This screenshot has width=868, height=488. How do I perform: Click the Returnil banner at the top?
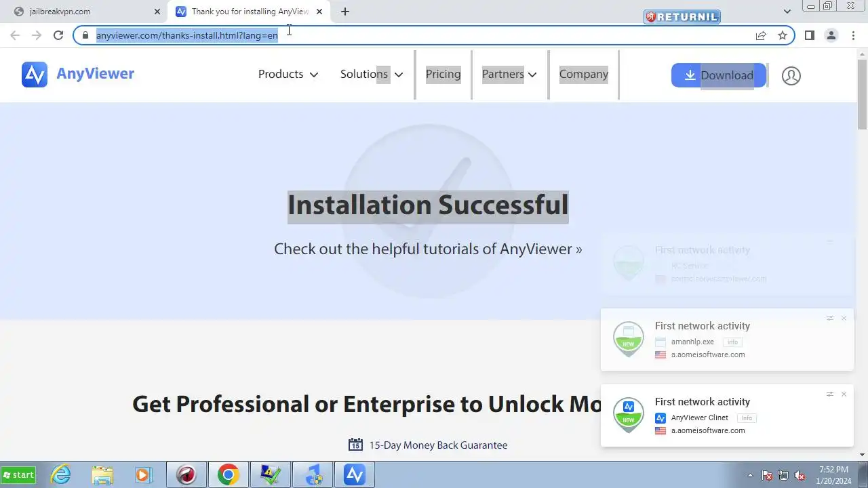point(682,17)
